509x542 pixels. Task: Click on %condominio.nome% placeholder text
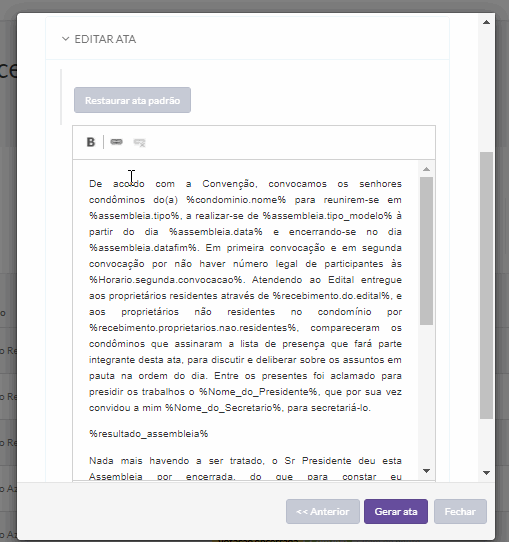[x=236, y=200]
